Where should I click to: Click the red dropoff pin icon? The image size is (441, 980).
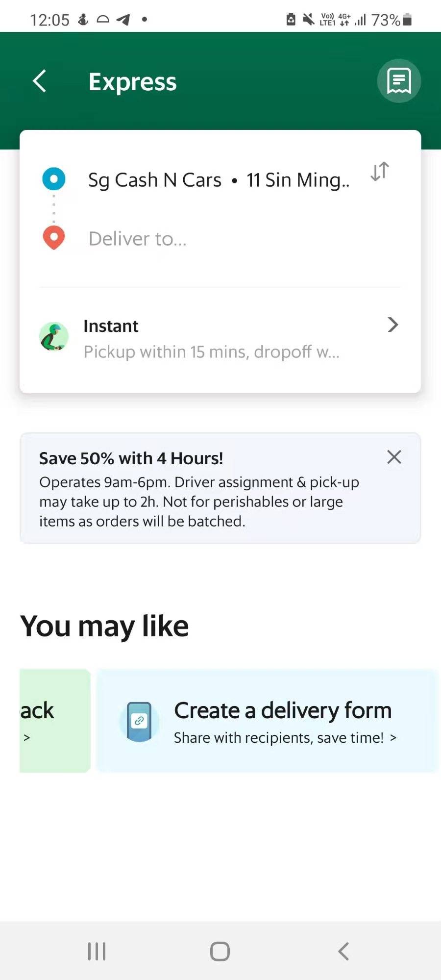pos(54,238)
